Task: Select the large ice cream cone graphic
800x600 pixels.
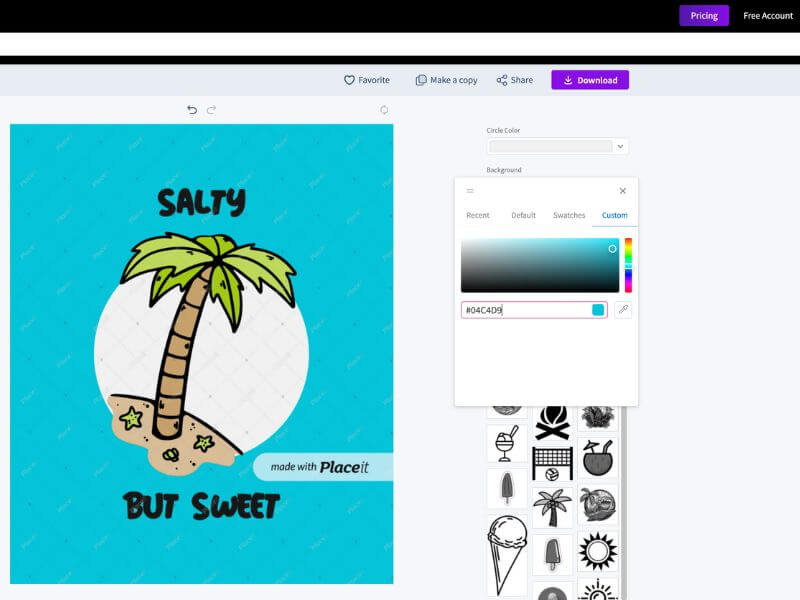Action: pos(507,555)
